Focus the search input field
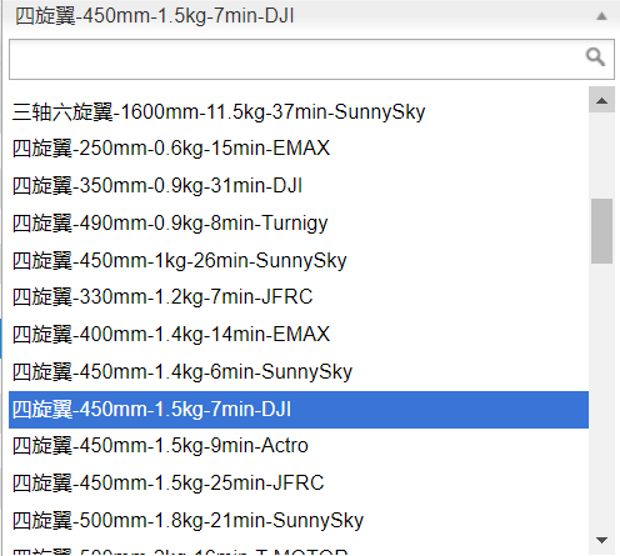 (x=312, y=59)
